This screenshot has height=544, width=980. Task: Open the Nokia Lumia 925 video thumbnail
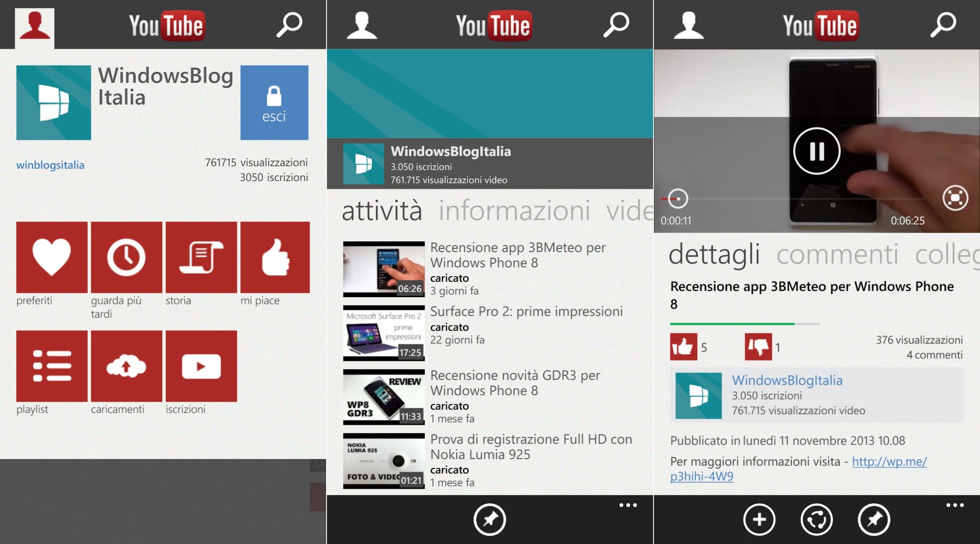pos(384,461)
